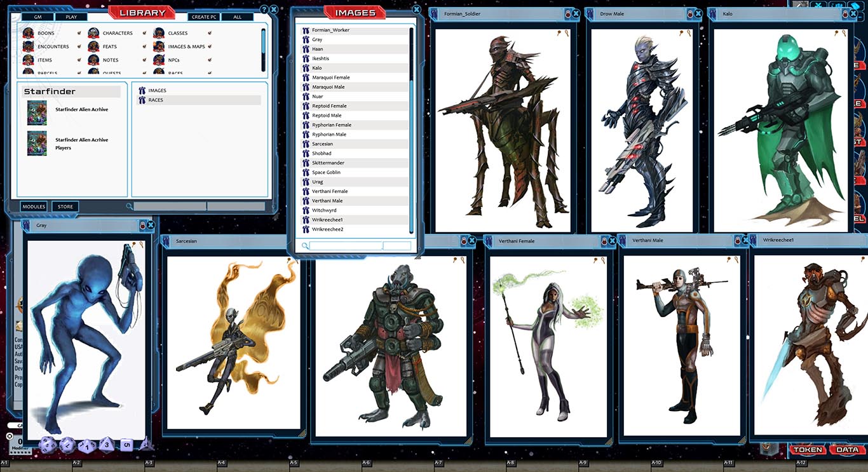The height and width of the screenshot is (472, 868).
Task: Toggle the BOONS category checkmark
Action: [x=79, y=32]
